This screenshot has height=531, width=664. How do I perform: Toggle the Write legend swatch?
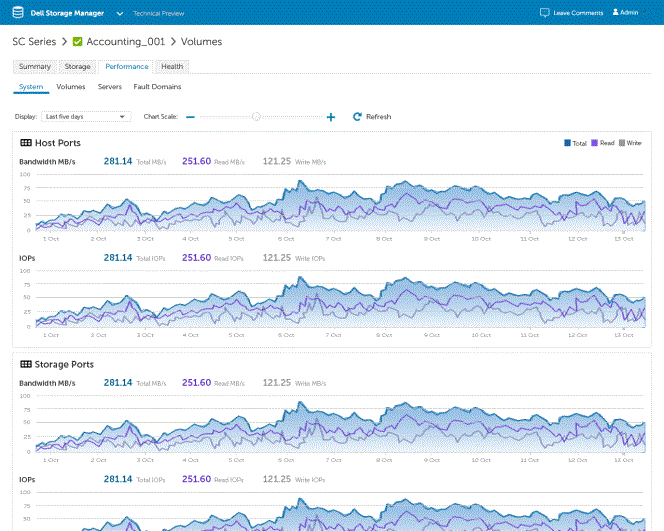pos(622,143)
